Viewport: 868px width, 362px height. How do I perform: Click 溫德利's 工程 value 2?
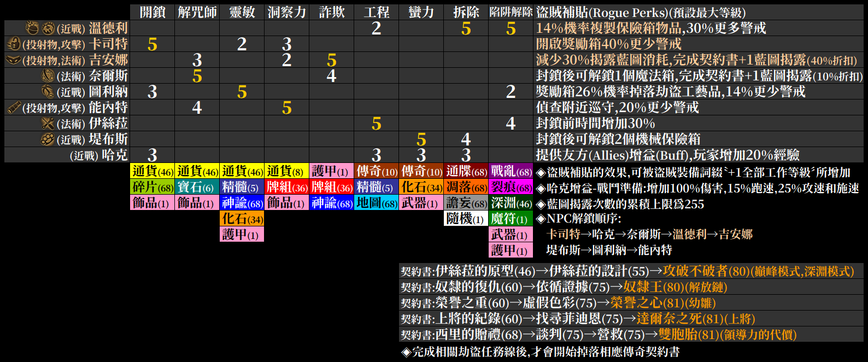click(x=377, y=28)
